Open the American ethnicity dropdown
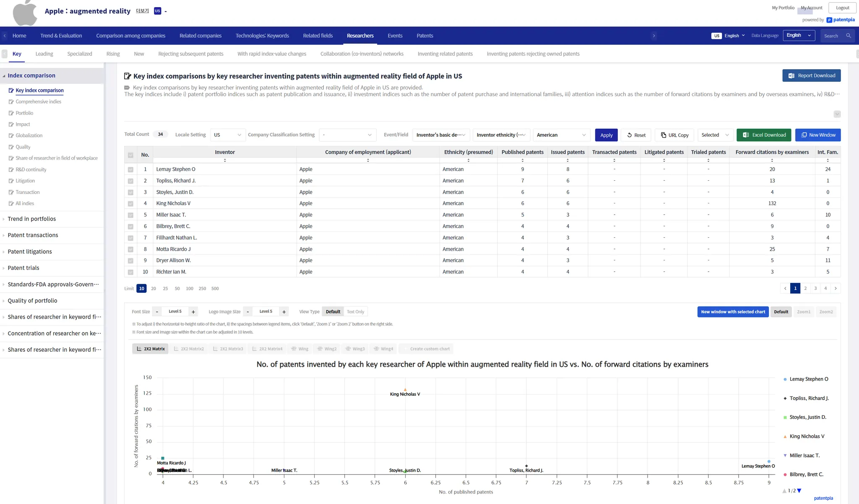This screenshot has height=504, width=859. pyautogui.click(x=561, y=135)
